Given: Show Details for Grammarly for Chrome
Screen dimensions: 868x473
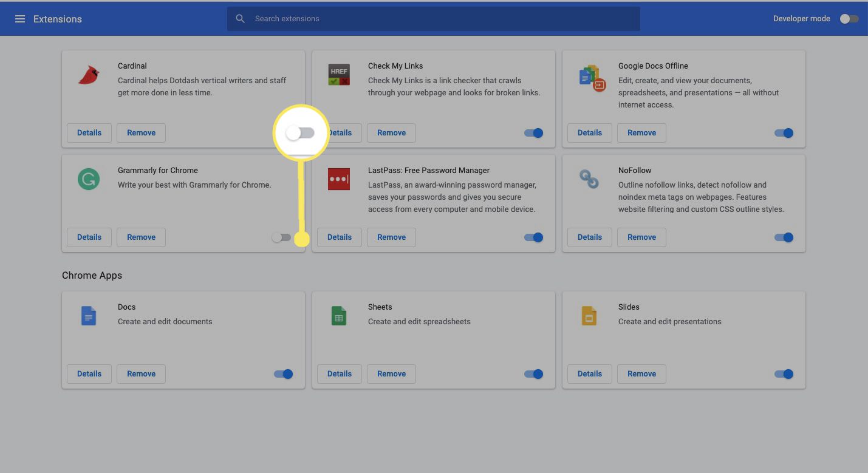Looking at the screenshot, I should (89, 237).
